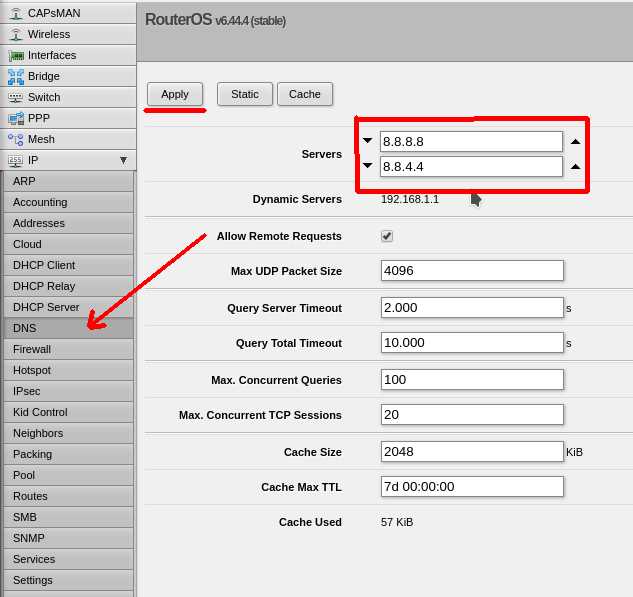Click the CAPsMAN antenna icon

pyautogui.click(x=16, y=13)
